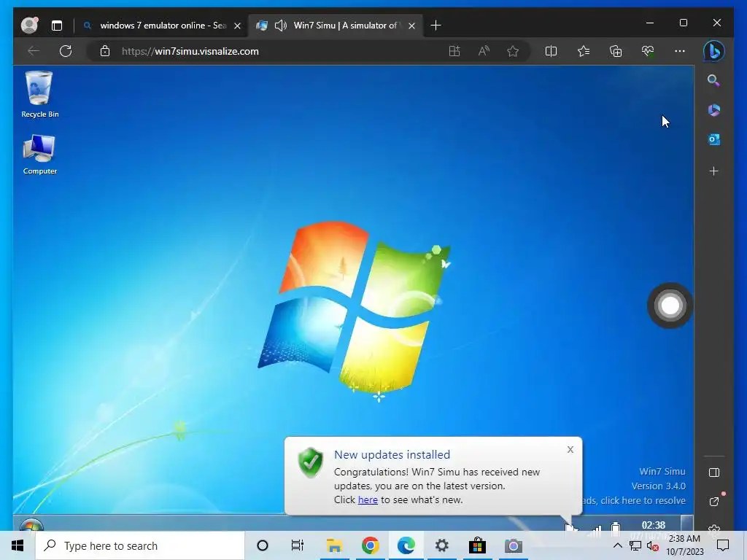Select the Win7 Simu tab
The height and width of the screenshot is (560, 747).
coord(335,26)
